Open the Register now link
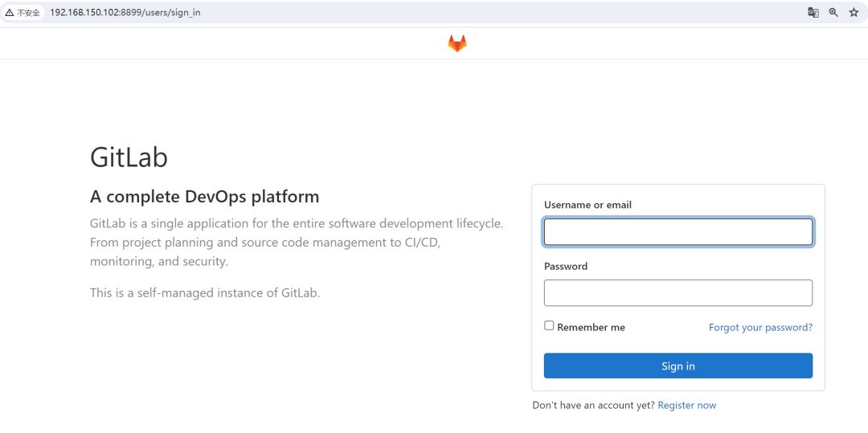 point(687,406)
